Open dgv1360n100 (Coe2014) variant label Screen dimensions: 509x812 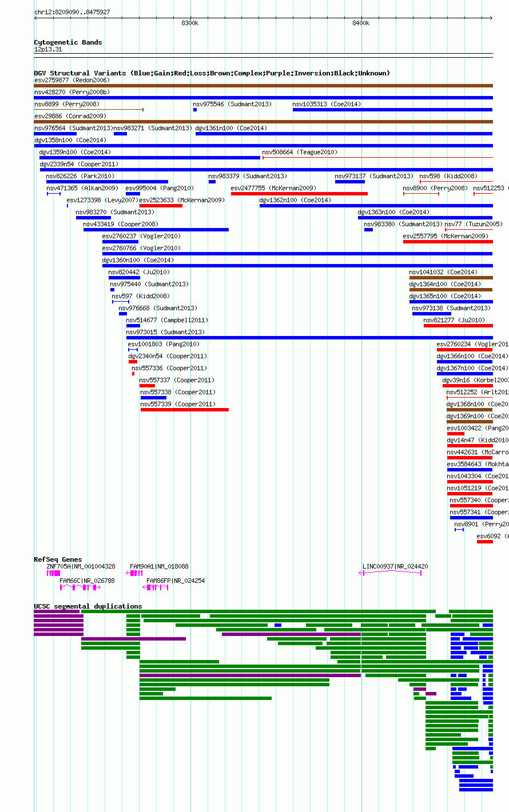138,260
